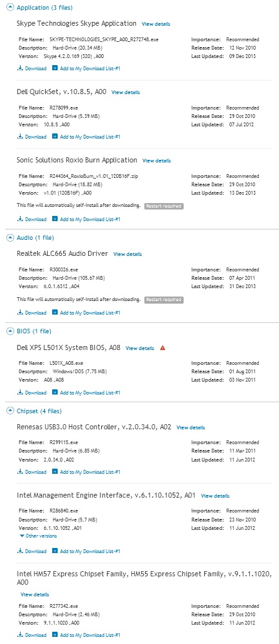Click download icon for Intel Management Engine Interface
The height and width of the screenshot is (644, 279).
click(x=20, y=551)
